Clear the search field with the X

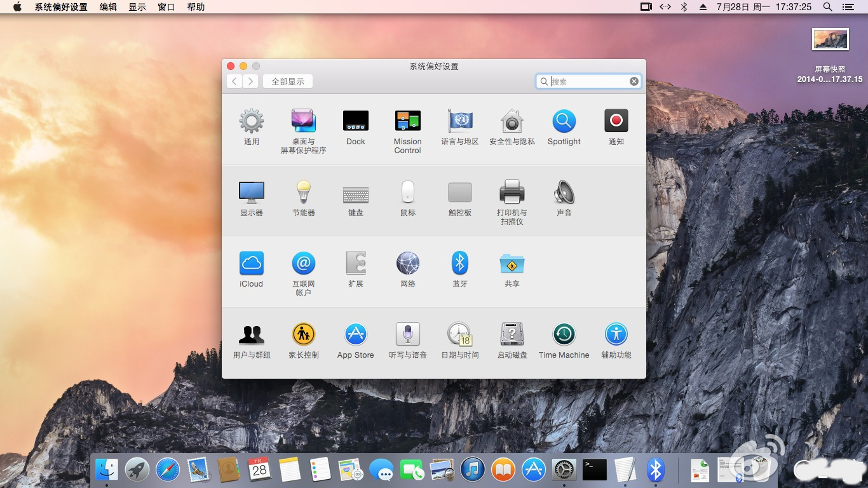634,81
